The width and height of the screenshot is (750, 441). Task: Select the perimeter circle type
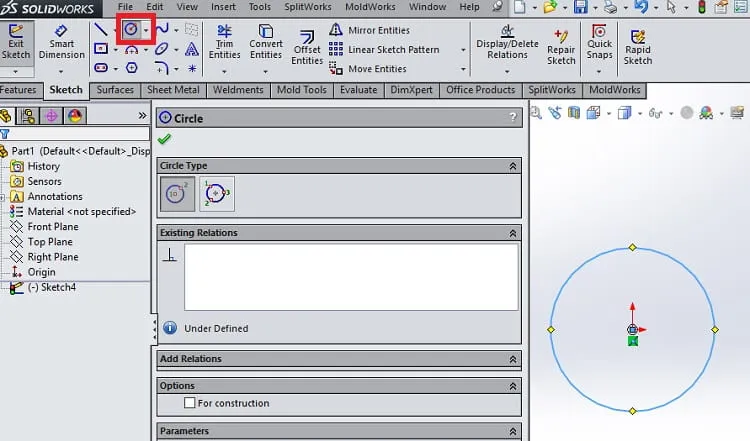click(217, 194)
